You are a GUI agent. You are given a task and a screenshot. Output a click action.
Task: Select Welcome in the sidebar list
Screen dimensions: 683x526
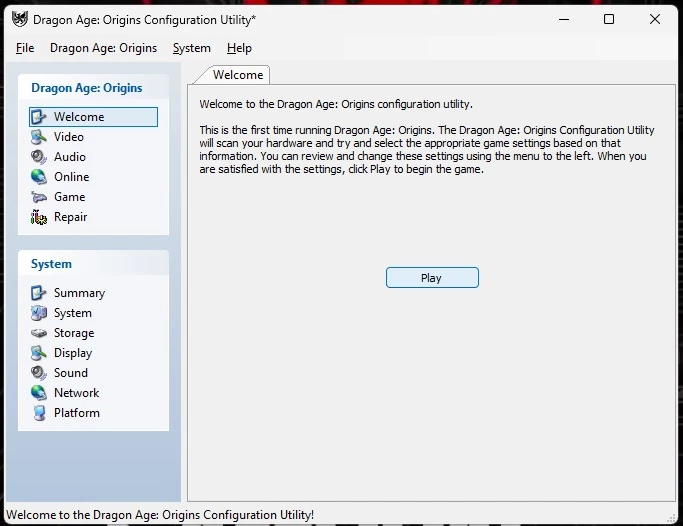(93, 117)
